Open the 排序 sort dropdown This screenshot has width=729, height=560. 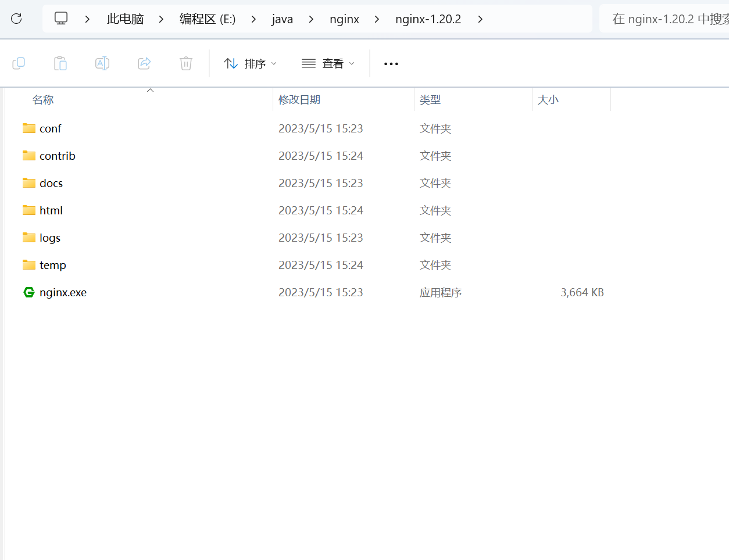251,63
